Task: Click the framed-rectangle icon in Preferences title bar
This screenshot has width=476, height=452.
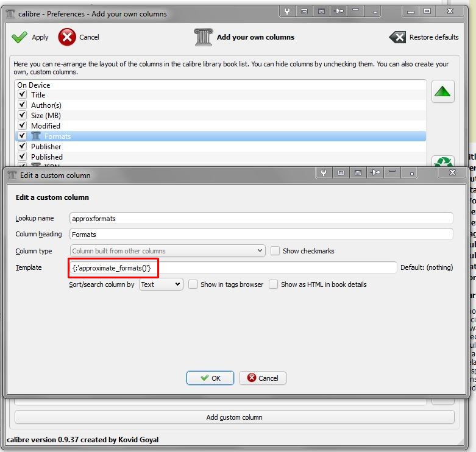Action: pos(304,12)
